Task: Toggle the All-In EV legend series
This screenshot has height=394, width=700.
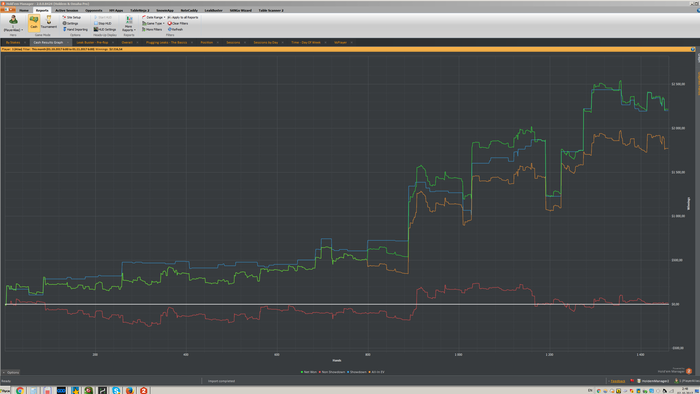Action: pyautogui.click(x=376, y=372)
